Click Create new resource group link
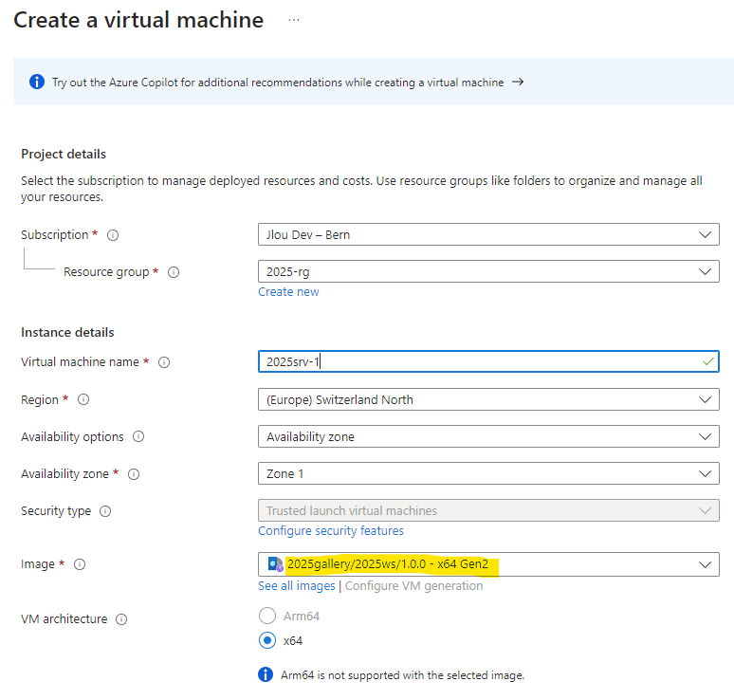The width and height of the screenshot is (734, 700). pos(288,292)
